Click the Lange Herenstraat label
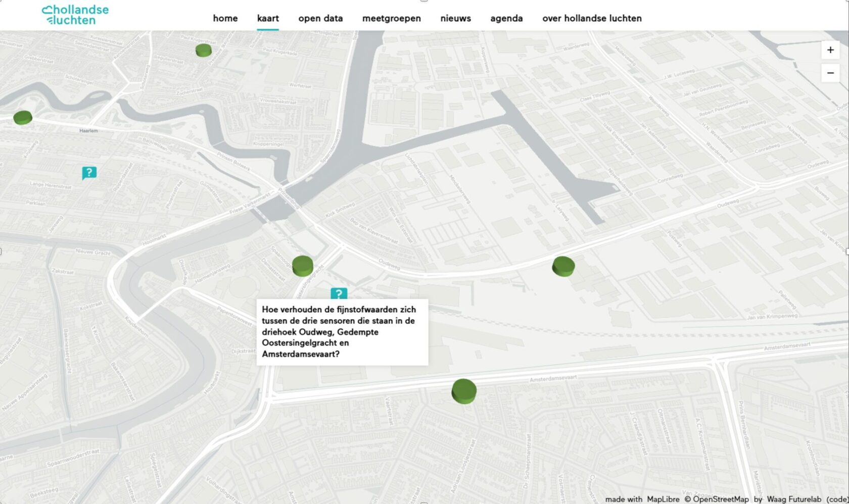The height and width of the screenshot is (504, 849). 51,185
